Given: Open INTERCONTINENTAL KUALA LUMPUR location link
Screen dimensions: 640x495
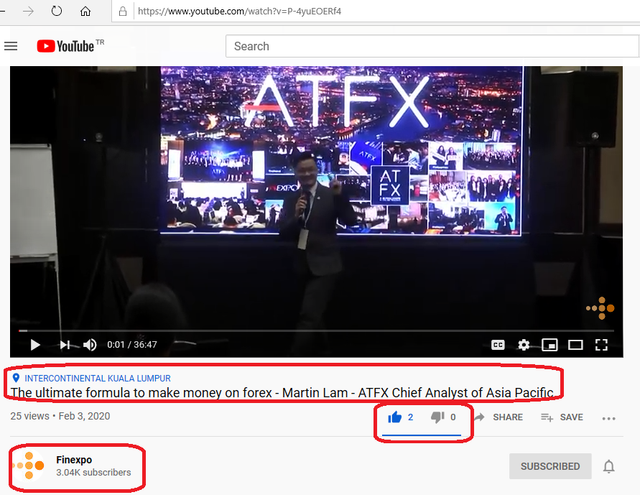Looking at the screenshot, I should 98,378.
